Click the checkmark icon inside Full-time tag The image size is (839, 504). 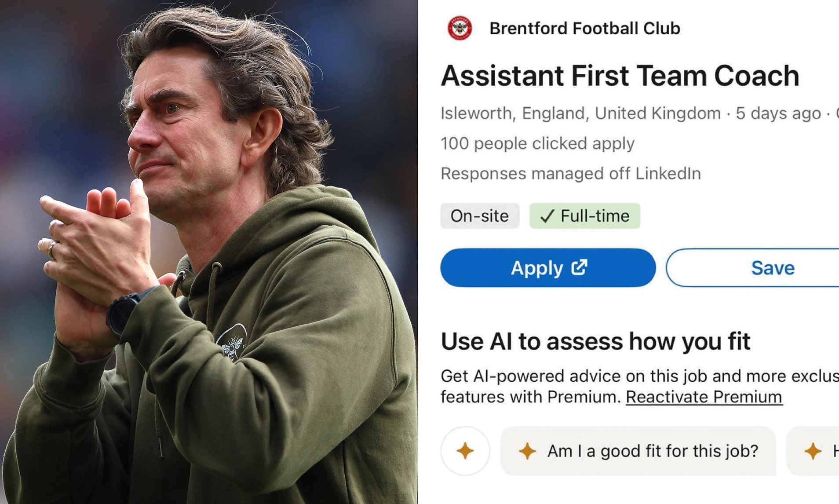(547, 215)
